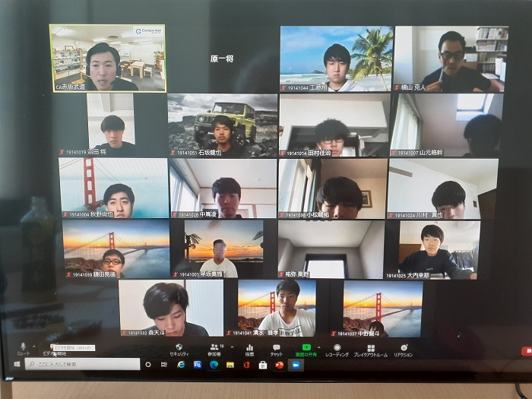Select participant tile labeled 19141026
This screenshot has width=532, height=399.
click(x=223, y=188)
